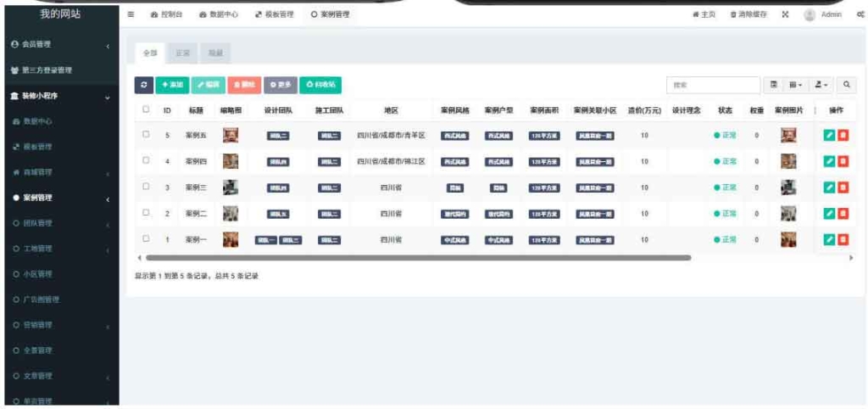Open the 模板管理 top navigation tab
This screenshot has width=868, height=409.
[275, 15]
